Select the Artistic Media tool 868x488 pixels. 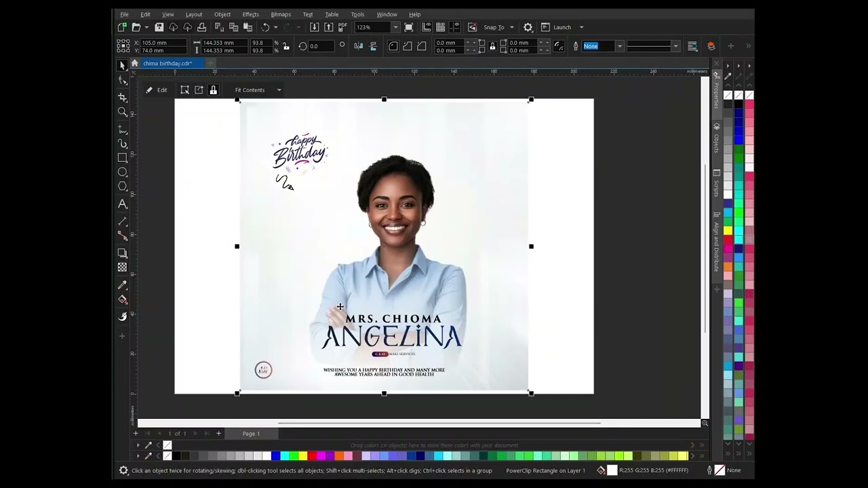coord(122,143)
